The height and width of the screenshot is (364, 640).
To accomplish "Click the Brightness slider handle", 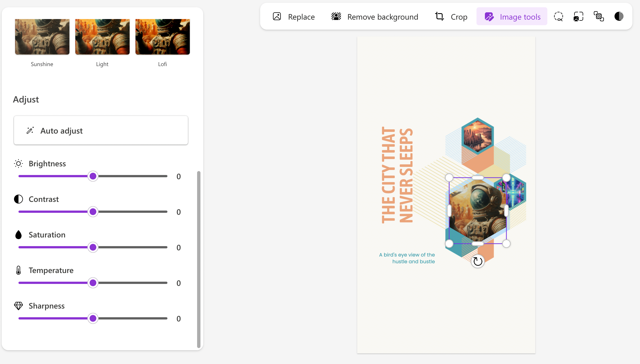I will (x=93, y=176).
